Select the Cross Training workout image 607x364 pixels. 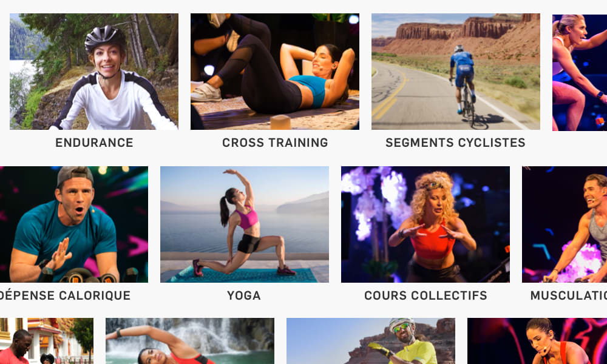click(275, 72)
